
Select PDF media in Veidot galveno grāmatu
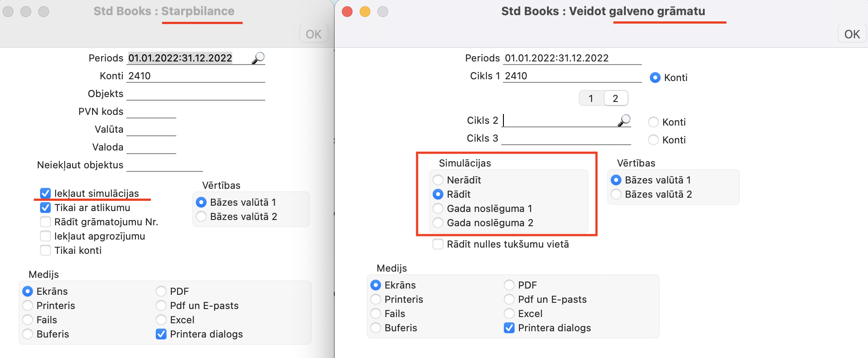[510, 285]
